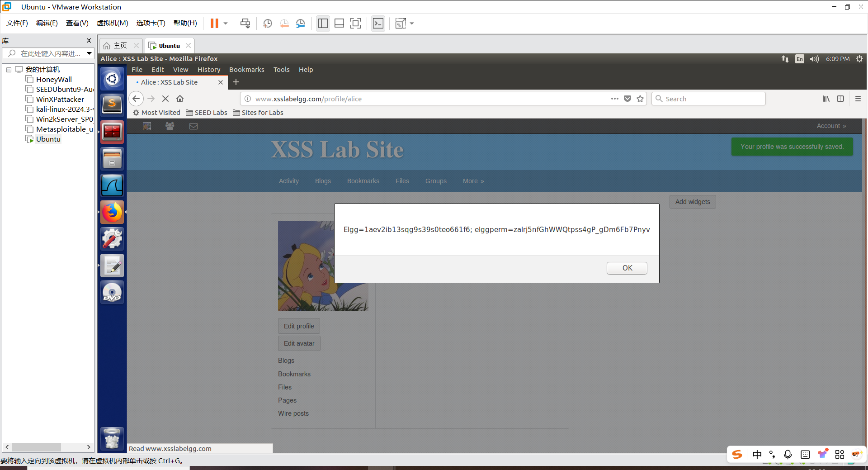Open a new Firefox tab

[236, 82]
